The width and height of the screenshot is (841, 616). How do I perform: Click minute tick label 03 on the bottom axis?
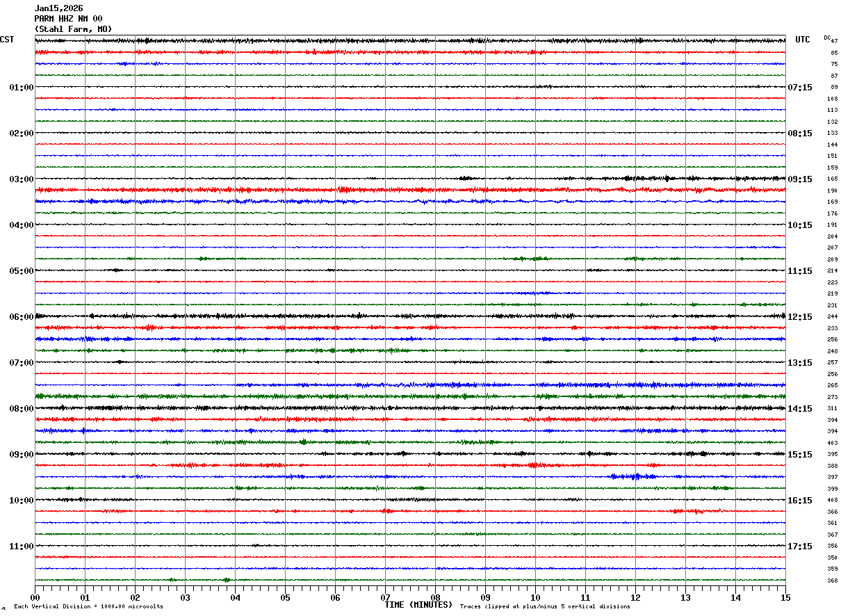point(185,597)
